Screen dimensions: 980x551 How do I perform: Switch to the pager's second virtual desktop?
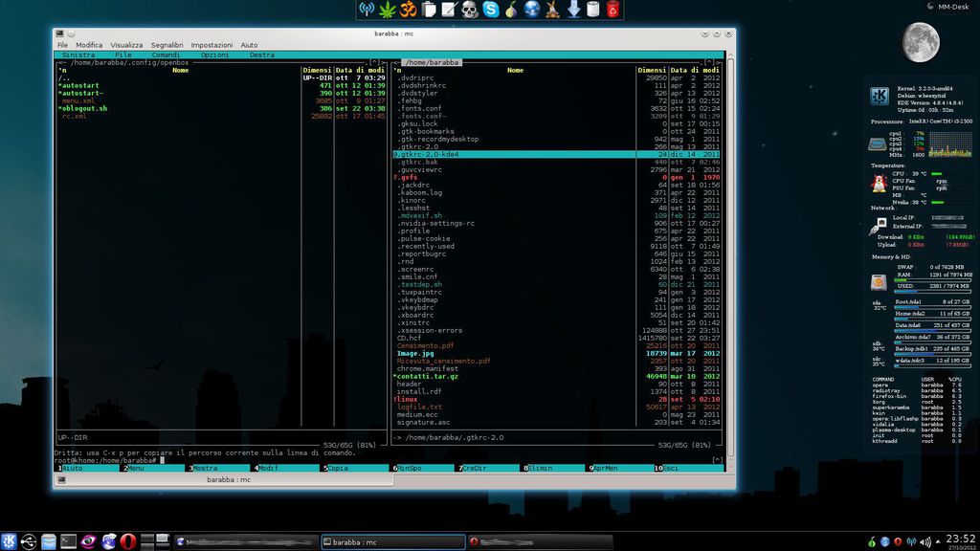coord(162,538)
